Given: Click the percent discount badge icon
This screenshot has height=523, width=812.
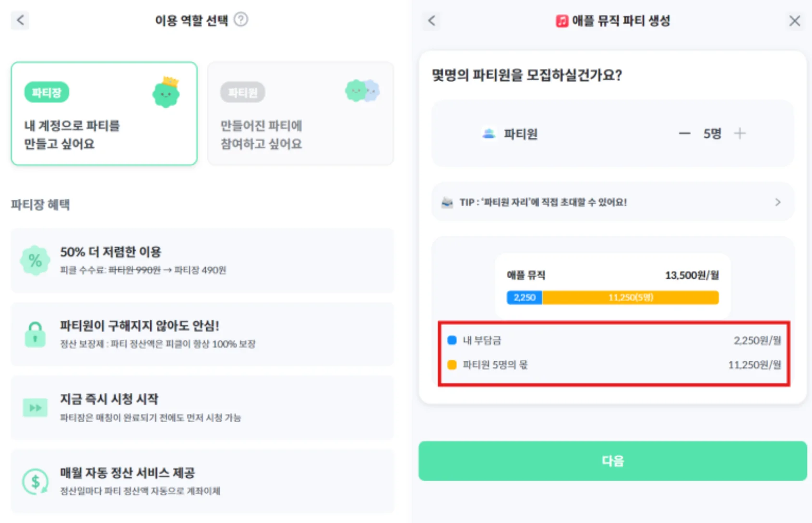Looking at the screenshot, I should pos(35,261).
